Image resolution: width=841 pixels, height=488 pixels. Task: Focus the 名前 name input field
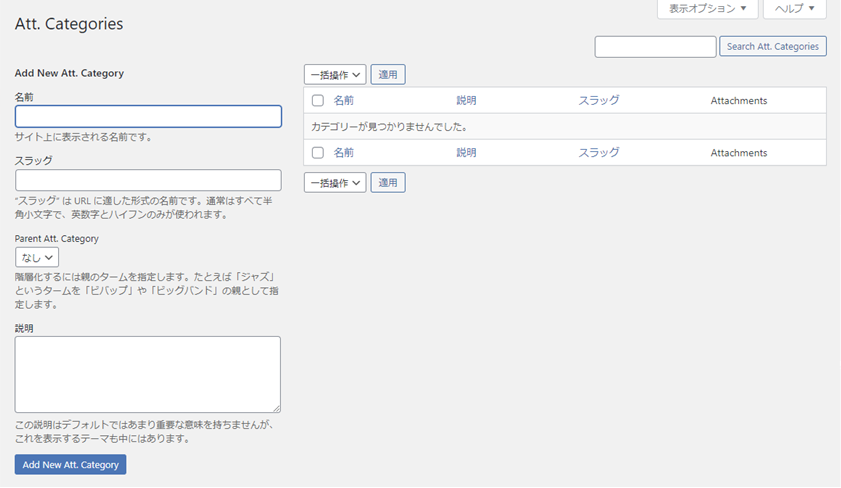click(x=148, y=116)
